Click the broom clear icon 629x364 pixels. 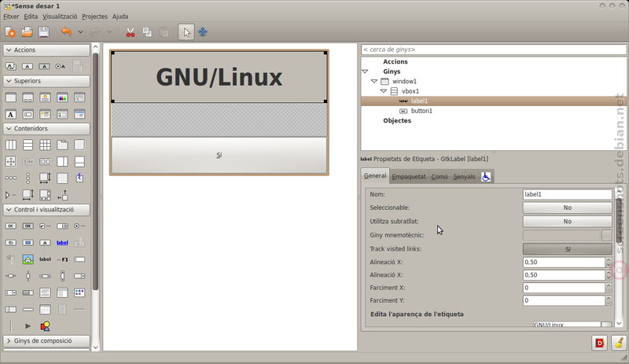point(619,343)
